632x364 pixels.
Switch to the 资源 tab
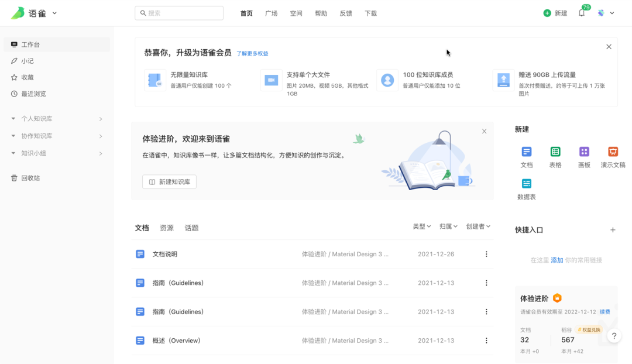click(x=167, y=228)
